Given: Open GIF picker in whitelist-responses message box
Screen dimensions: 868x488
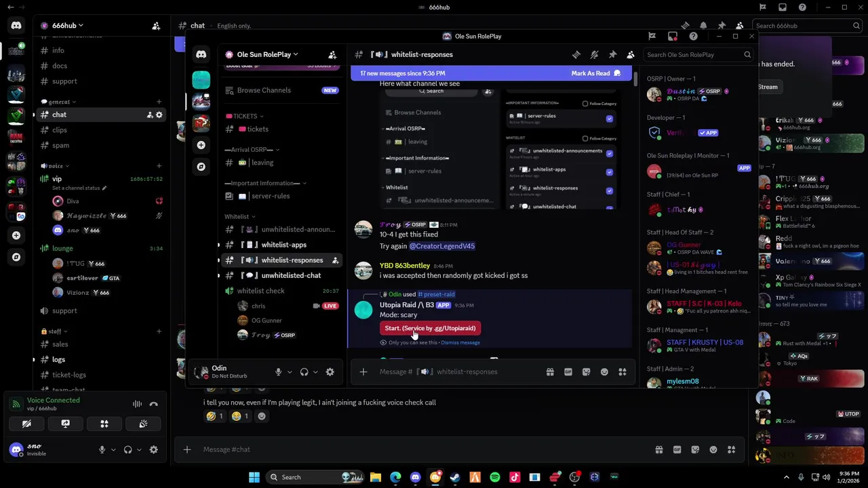Looking at the screenshot, I should click(568, 371).
